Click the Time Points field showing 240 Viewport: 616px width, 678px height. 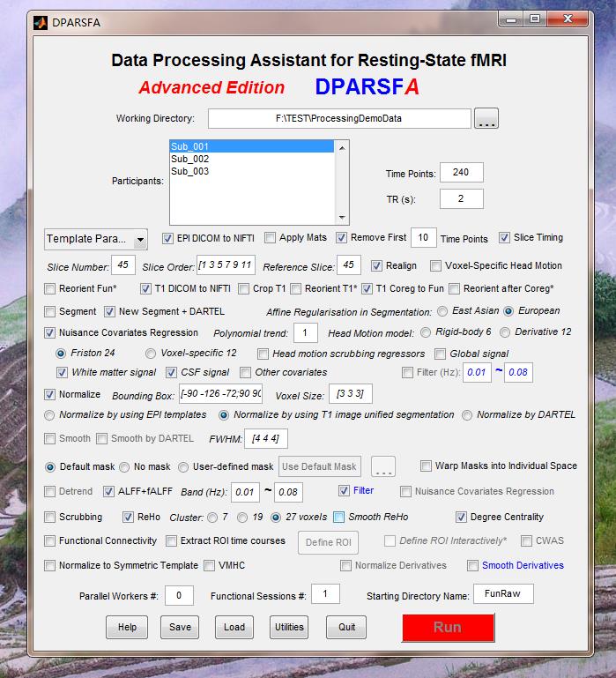pos(461,173)
